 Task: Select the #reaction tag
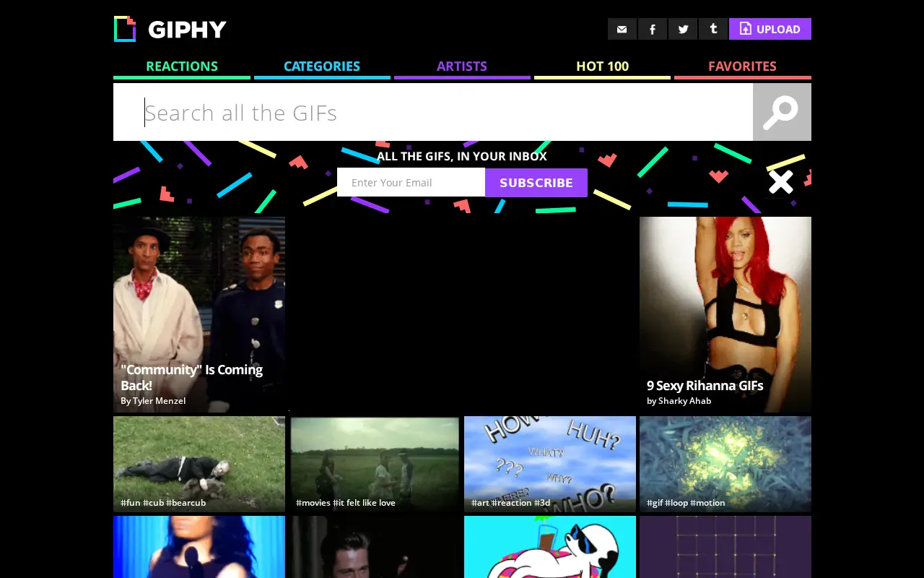click(x=512, y=503)
